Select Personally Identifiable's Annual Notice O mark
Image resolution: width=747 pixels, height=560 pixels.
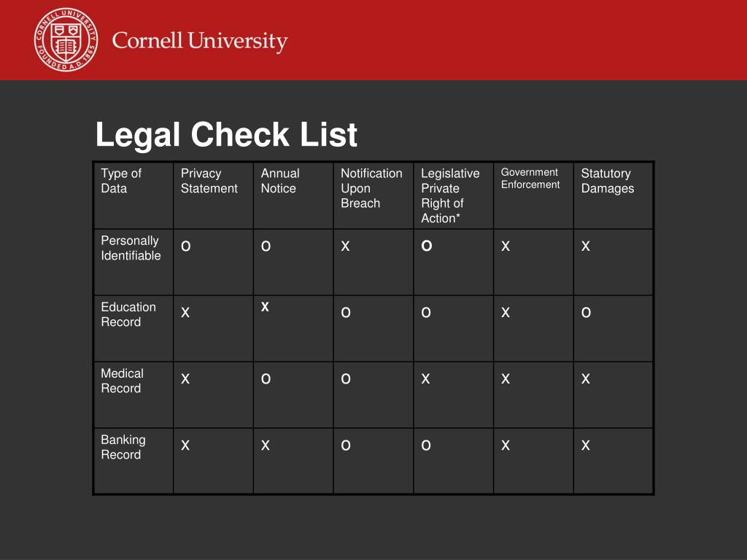[266, 246]
